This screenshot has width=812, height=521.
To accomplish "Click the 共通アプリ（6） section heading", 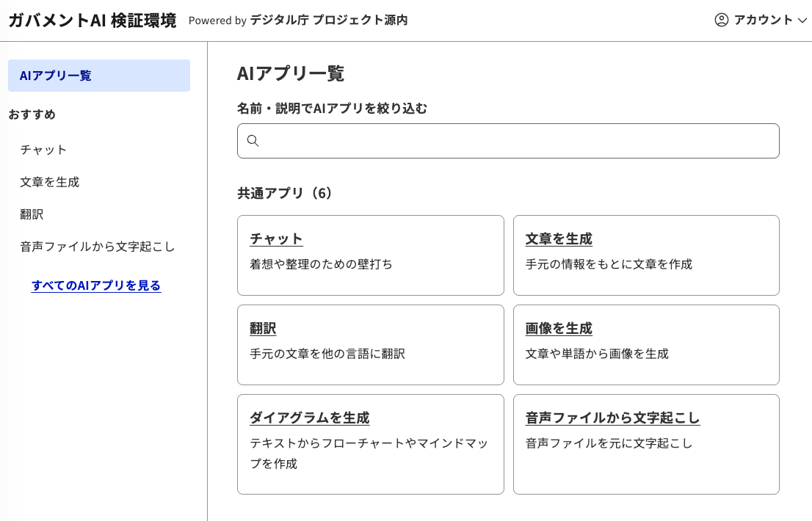I will [283, 193].
